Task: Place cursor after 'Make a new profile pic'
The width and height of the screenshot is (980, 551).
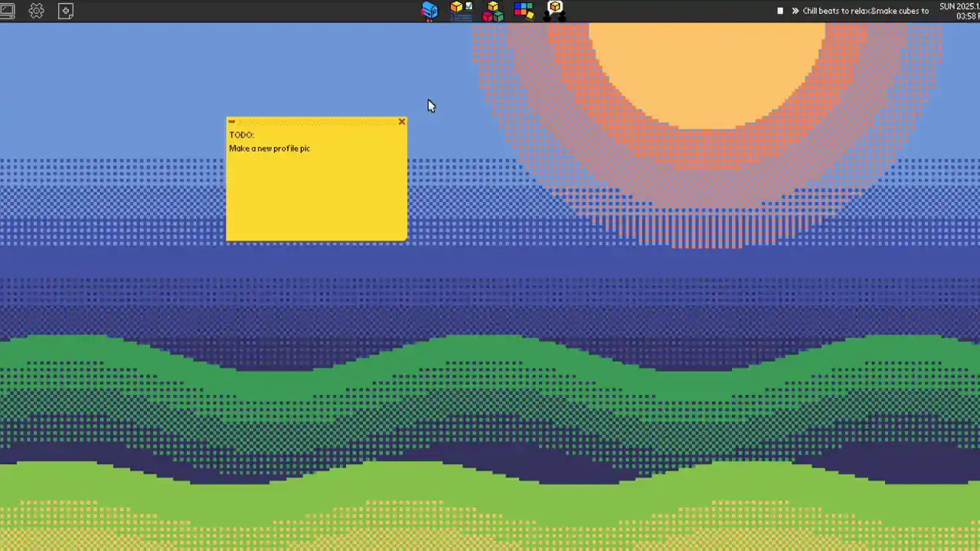Action: coord(311,148)
